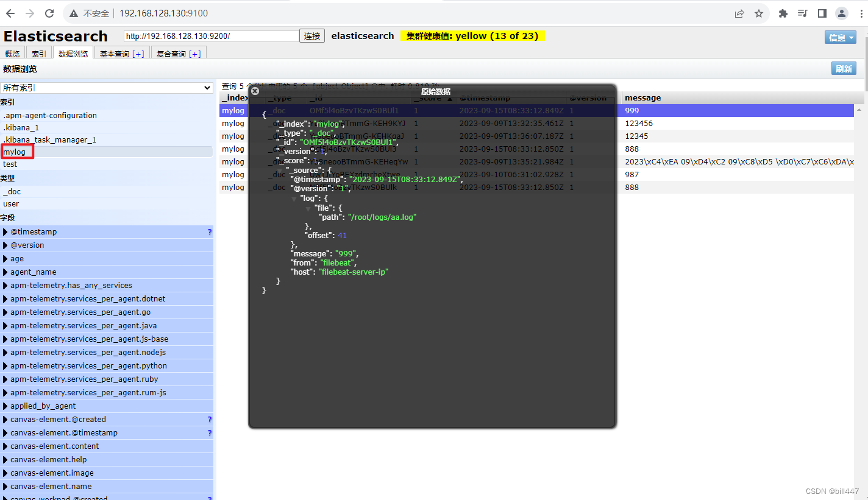868x500 pixels.
Task: Click the 连接 connect button
Action: click(312, 36)
